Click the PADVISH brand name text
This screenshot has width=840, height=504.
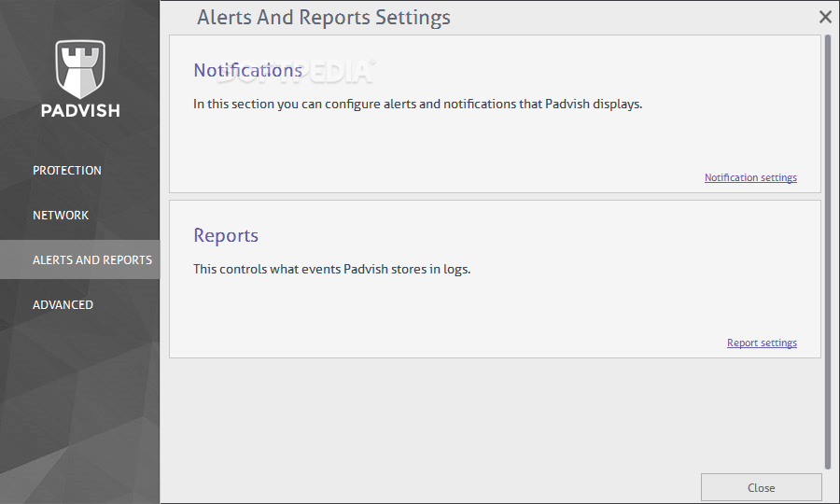pyautogui.click(x=80, y=110)
